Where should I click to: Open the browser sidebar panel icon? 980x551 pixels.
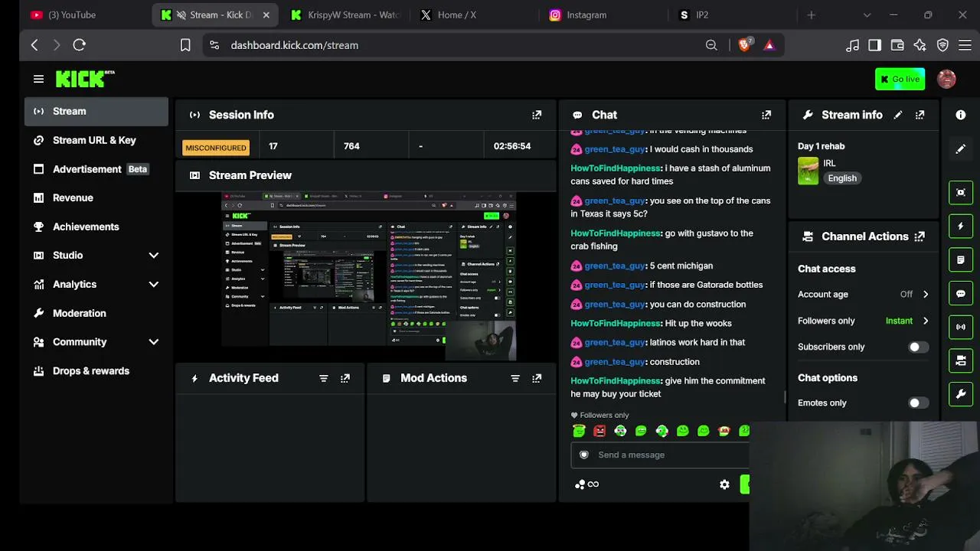(874, 45)
